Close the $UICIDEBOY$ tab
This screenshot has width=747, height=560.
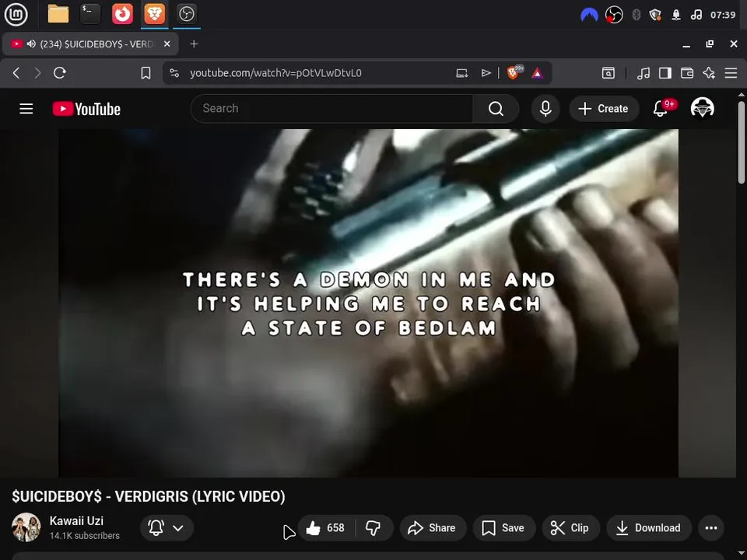click(x=167, y=44)
